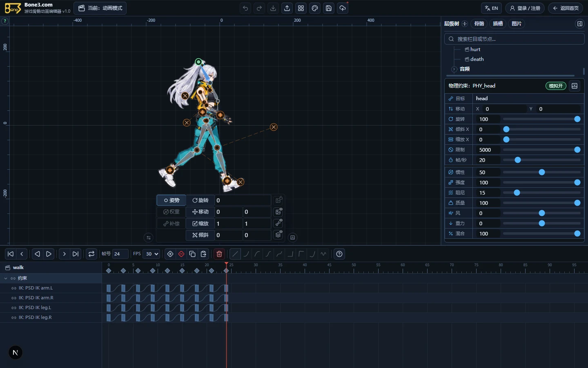Click the red trash delete icon
This screenshot has height=368, width=588.
(219, 254)
